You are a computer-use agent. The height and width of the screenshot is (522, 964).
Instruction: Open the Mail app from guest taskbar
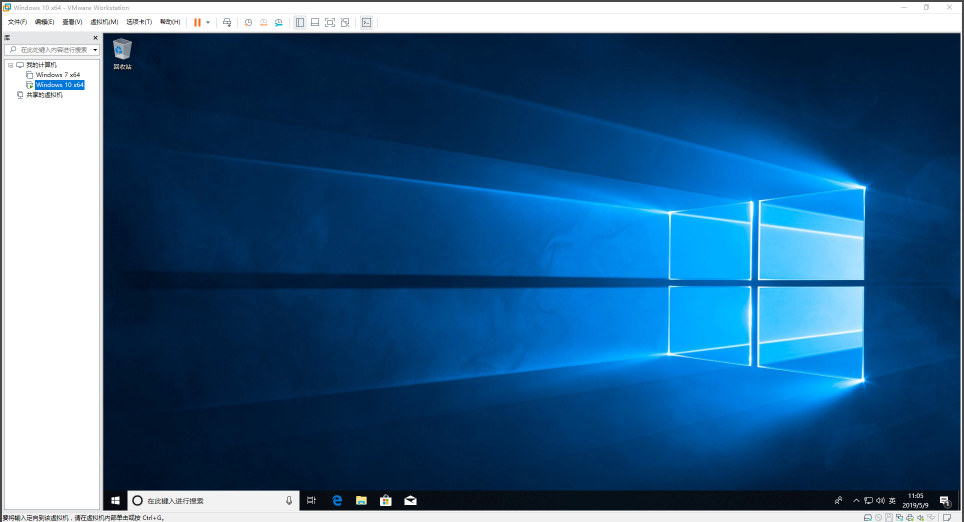point(411,500)
